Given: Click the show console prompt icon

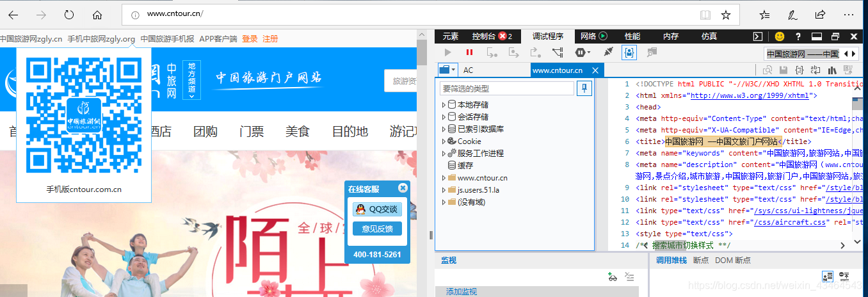Looking at the screenshot, I should pyautogui.click(x=758, y=36).
